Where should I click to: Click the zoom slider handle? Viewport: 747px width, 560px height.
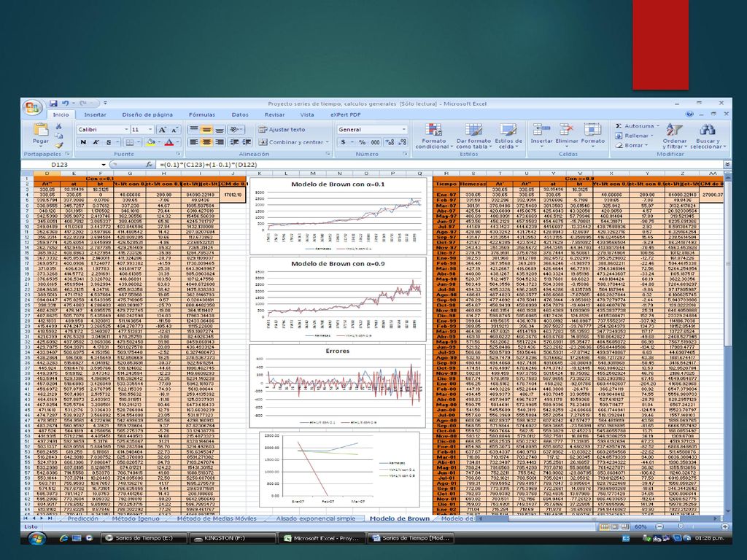click(x=681, y=526)
